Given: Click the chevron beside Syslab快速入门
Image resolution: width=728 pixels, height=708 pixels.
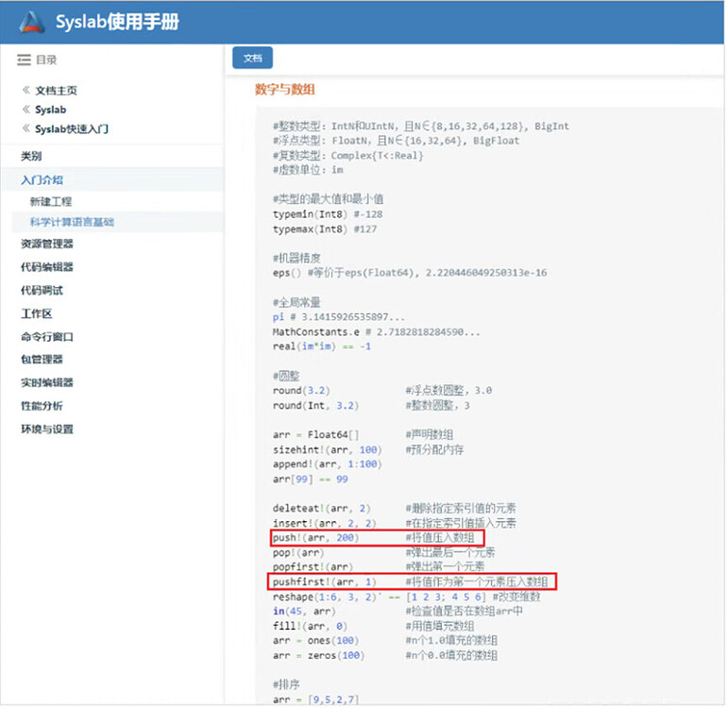Looking at the screenshot, I should click(x=26, y=128).
